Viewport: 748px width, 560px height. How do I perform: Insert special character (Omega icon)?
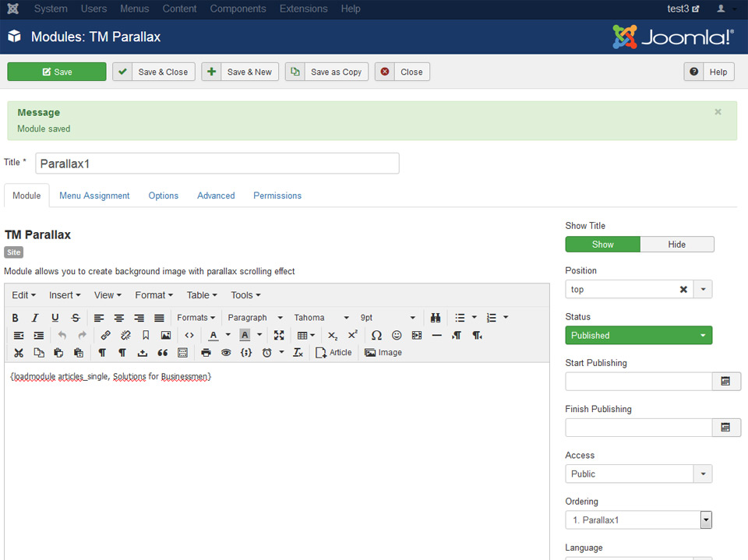click(376, 336)
